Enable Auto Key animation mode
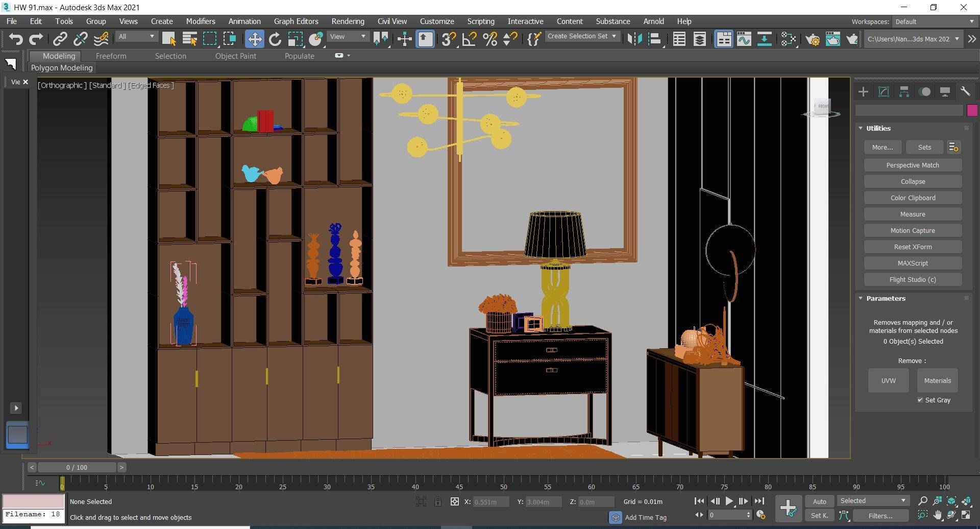980x529 pixels. (x=820, y=501)
